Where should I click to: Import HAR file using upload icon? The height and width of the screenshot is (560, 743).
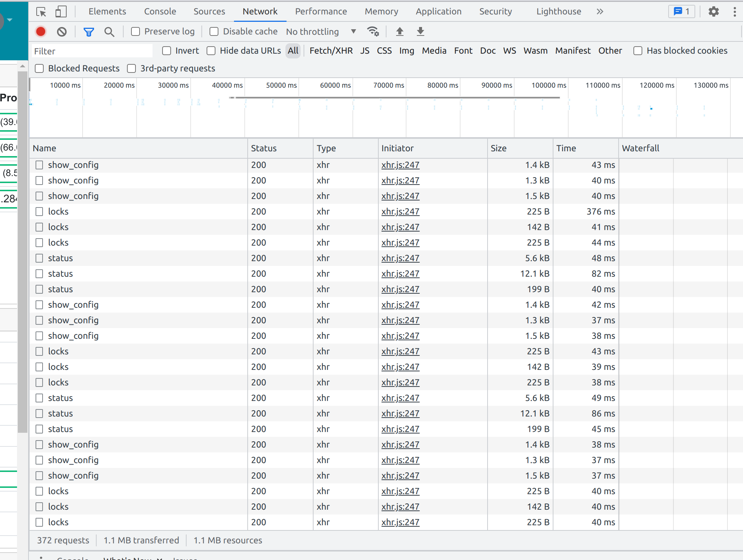pos(400,31)
